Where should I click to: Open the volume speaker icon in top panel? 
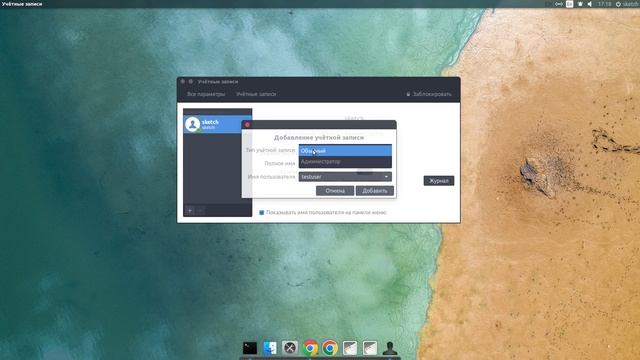click(x=590, y=4)
